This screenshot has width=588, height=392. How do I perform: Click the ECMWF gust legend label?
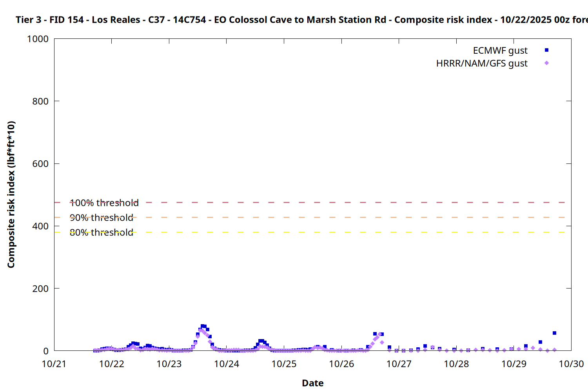(x=500, y=51)
